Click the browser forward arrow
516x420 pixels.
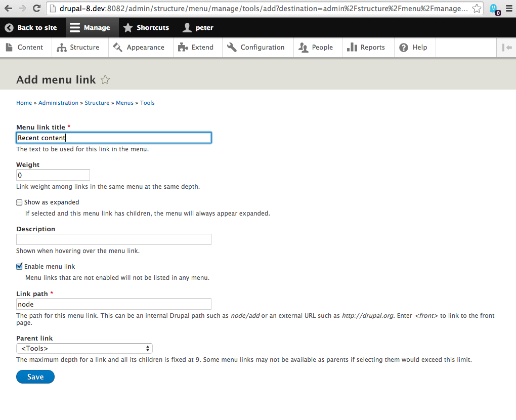pyautogui.click(x=22, y=9)
